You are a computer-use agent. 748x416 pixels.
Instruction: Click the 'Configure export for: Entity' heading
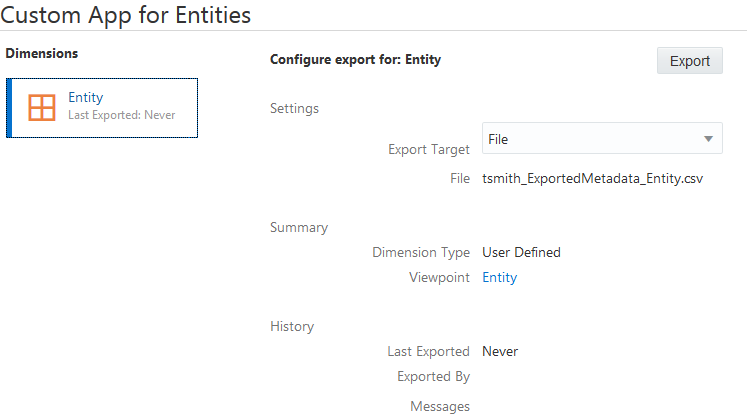(x=355, y=60)
